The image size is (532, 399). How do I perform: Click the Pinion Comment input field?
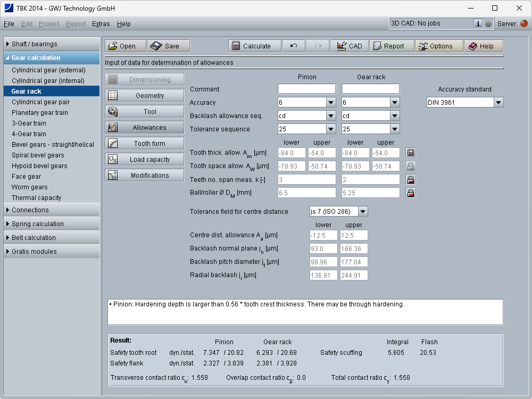pos(306,89)
